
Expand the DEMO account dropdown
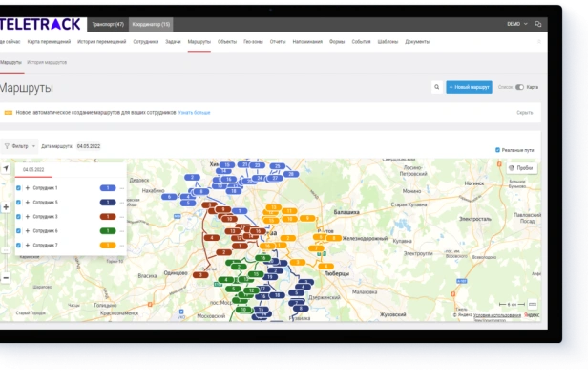[x=517, y=24]
